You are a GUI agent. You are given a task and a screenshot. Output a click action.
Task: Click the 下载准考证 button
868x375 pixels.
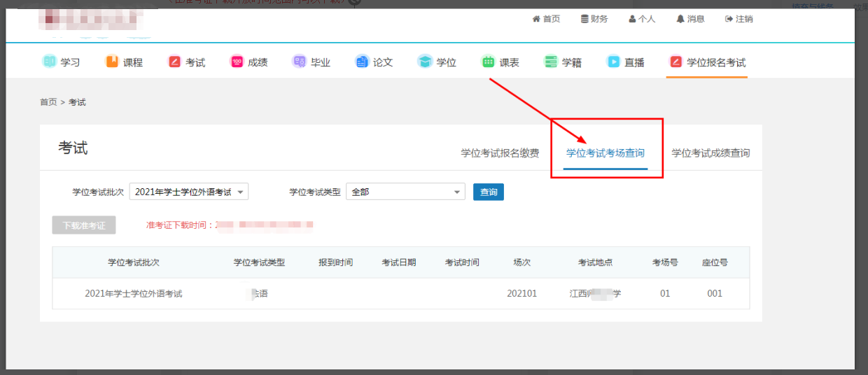[x=84, y=225]
